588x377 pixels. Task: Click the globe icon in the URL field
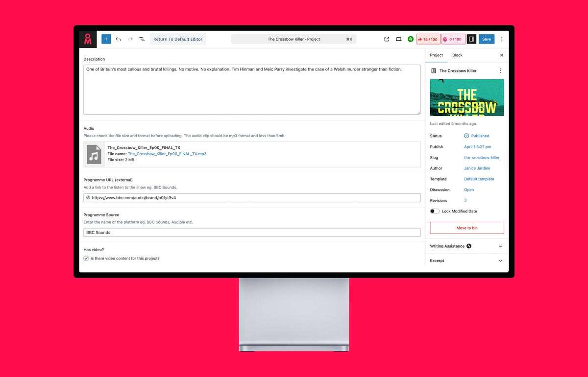[x=88, y=198]
